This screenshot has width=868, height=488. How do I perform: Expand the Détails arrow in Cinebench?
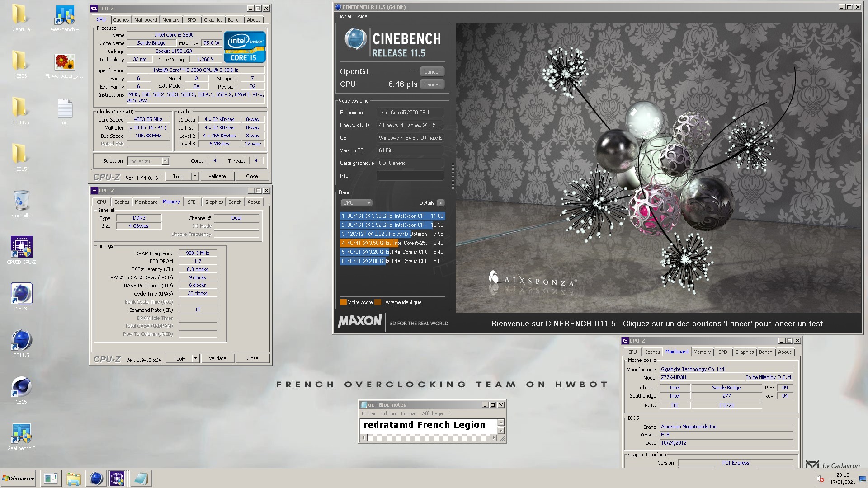point(441,203)
